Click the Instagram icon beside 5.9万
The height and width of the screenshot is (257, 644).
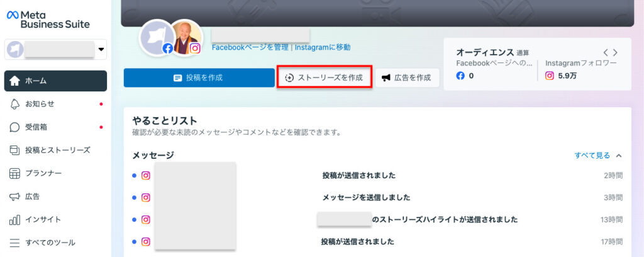550,76
